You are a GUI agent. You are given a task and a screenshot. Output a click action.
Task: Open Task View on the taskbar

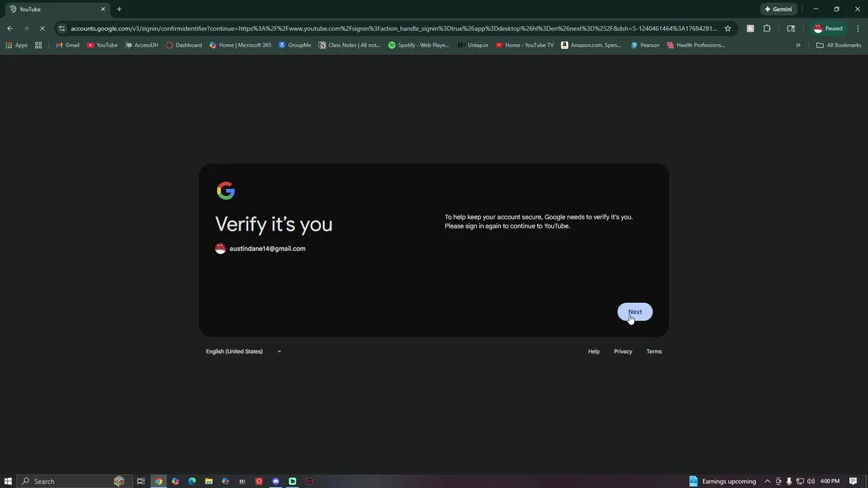[x=141, y=481]
